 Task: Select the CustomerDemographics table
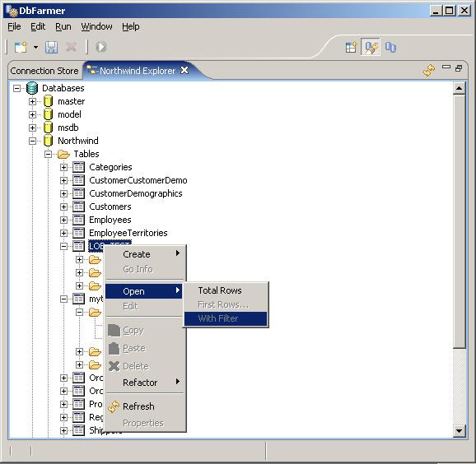136,193
